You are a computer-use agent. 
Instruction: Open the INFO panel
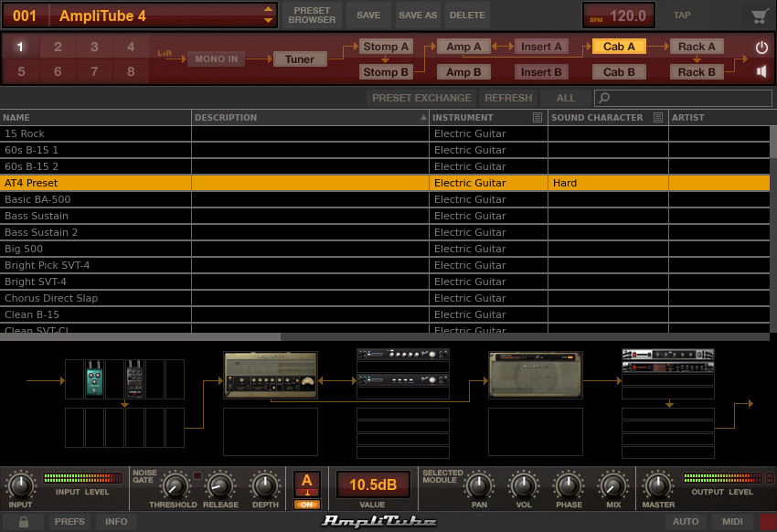tap(116, 522)
